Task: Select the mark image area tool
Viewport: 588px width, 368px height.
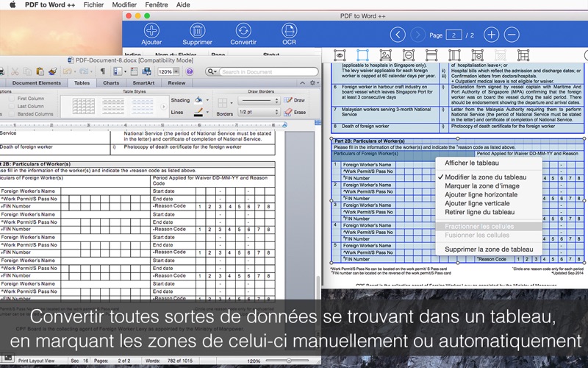Action: tap(385, 55)
